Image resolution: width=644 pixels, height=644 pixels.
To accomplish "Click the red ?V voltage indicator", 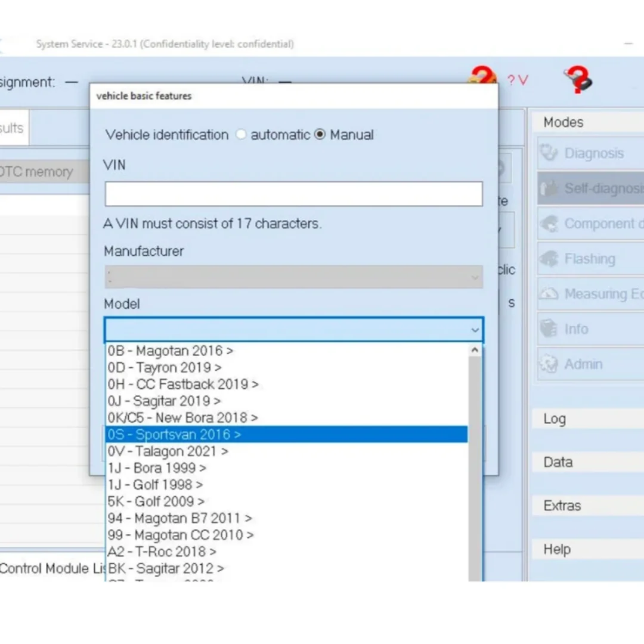I will click(518, 80).
